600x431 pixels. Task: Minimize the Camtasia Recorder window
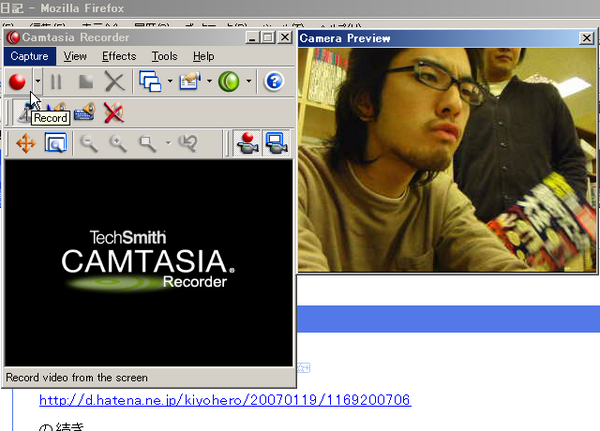click(252, 38)
